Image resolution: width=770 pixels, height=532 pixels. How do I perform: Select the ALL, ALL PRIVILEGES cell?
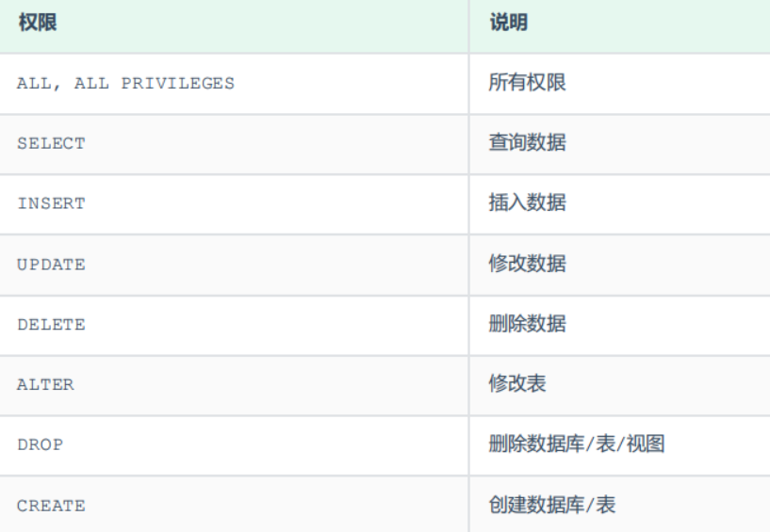click(x=125, y=83)
